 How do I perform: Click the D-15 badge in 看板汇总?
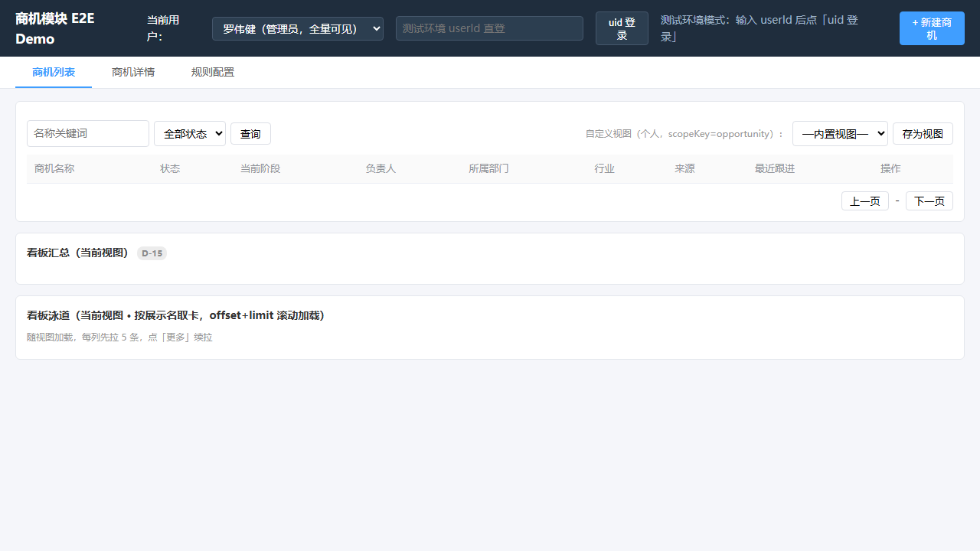(152, 253)
